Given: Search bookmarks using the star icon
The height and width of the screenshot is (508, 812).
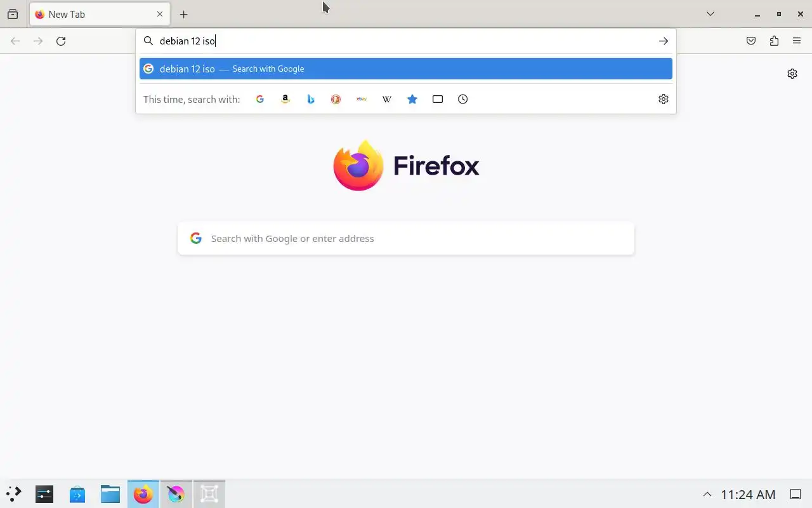Looking at the screenshot, I should (x=412, y=99).
